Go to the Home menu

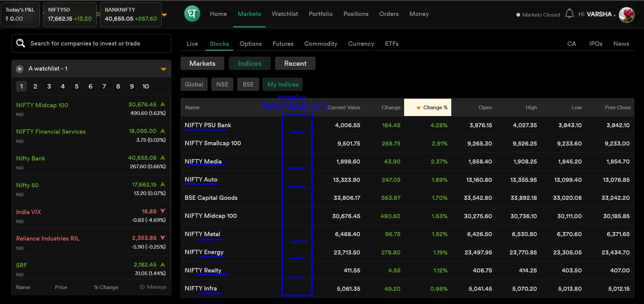click(218, 14)
